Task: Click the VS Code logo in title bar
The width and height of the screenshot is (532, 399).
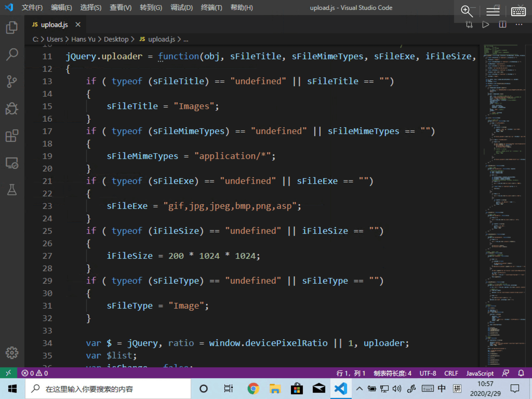Action: (9, 7)
